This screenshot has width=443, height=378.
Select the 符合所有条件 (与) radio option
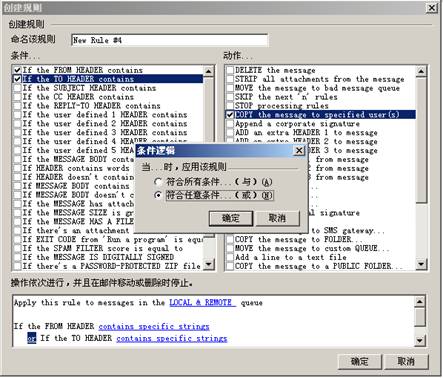point(158,182)
